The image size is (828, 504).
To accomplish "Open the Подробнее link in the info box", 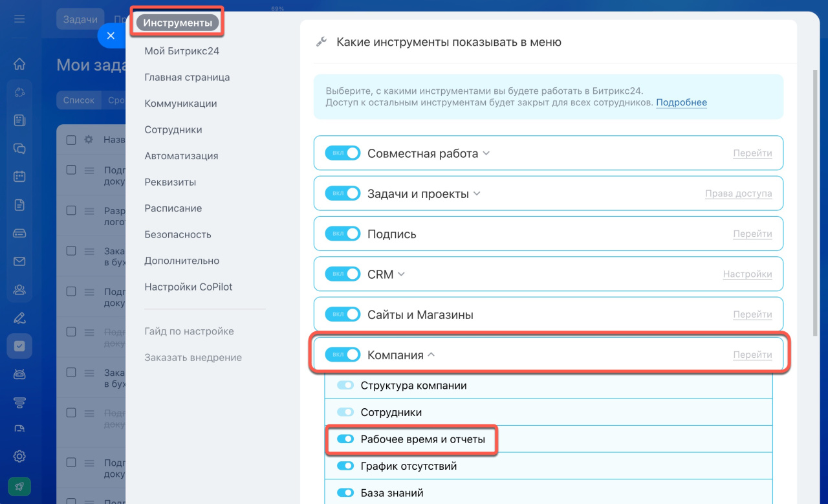I will pos(682,102).
